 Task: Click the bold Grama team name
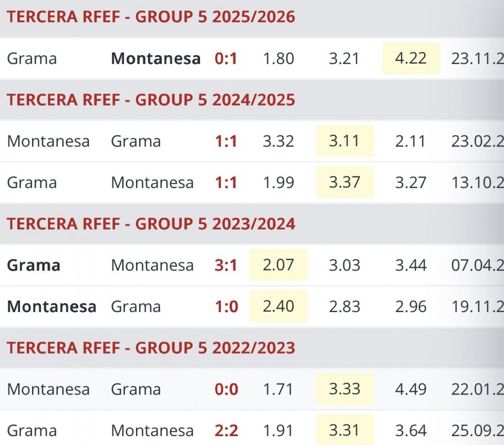pyautogui.click(x=34, y=265)
